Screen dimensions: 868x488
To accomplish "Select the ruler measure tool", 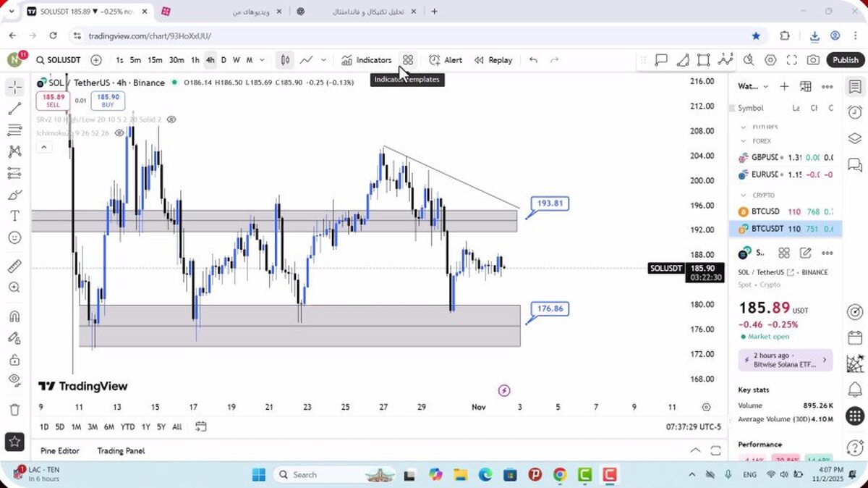I will tap(14, 266).
